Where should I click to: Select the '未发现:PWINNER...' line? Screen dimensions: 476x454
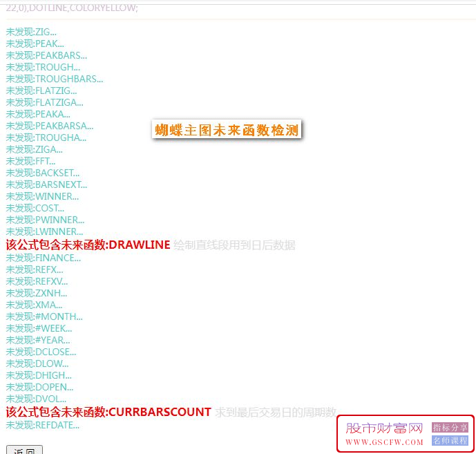[x=45, y=220]
